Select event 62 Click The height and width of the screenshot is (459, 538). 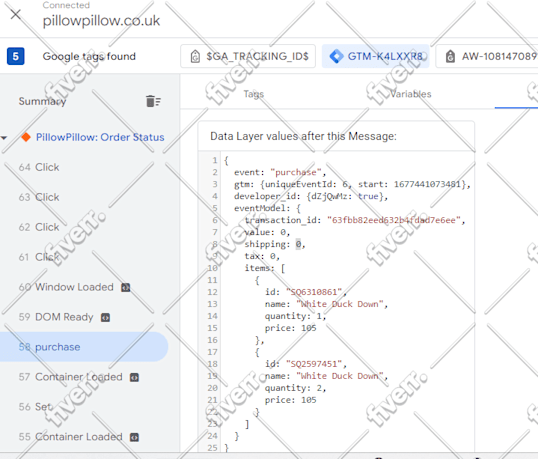tap(39, 227)
